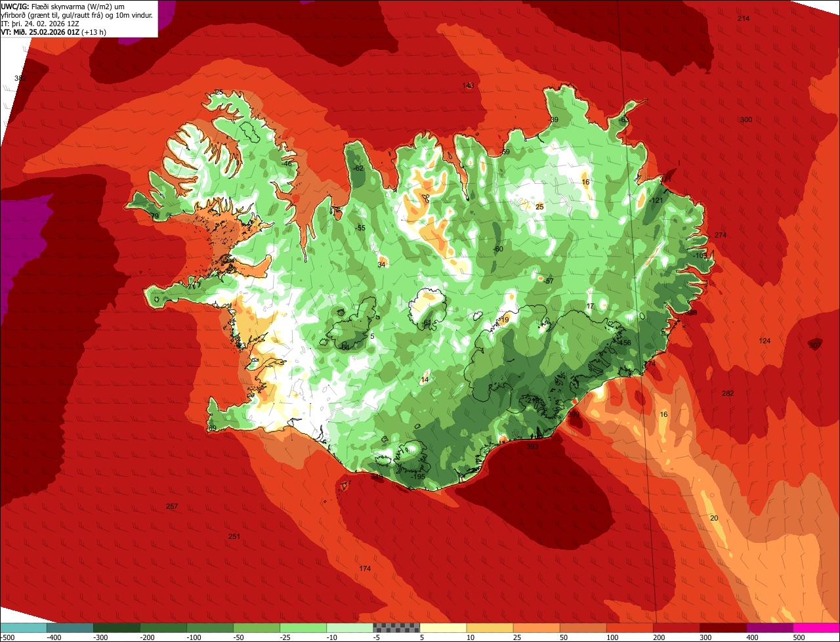Select the map value '-195' near the south coast

point(418,477)
